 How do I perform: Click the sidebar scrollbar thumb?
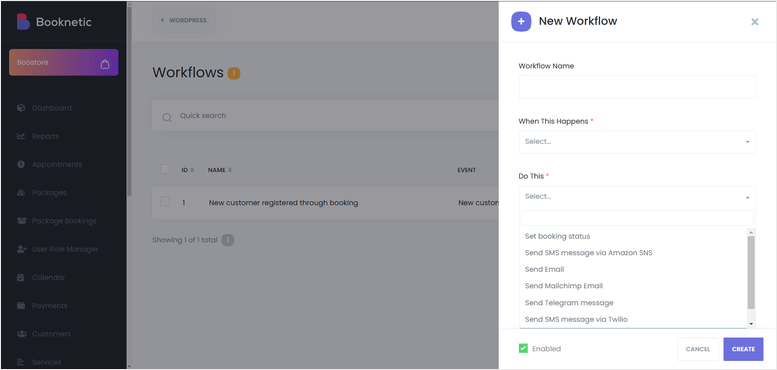129,102
